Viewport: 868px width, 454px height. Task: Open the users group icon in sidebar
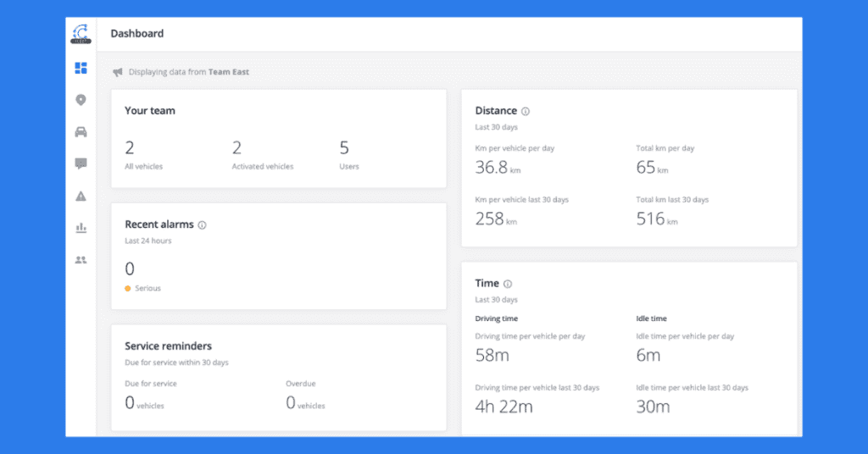pyautogui.click(x=81, y=260)
